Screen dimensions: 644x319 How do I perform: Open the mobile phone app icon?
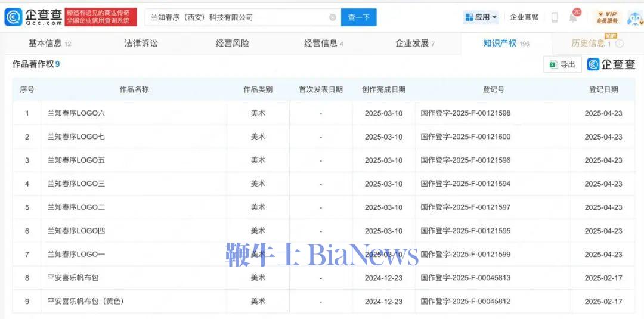point(555,17)
